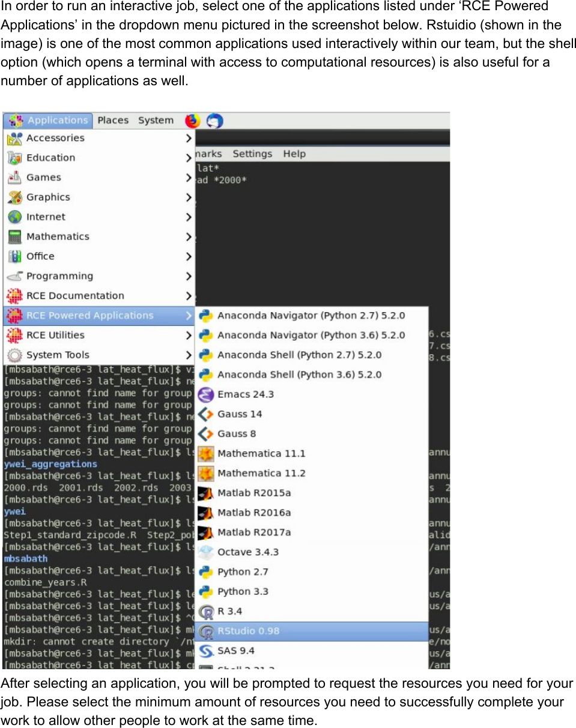Select RCE Powered Applications menu entry
This screenshot has width=576, height=728.
[x=99, y=316]
